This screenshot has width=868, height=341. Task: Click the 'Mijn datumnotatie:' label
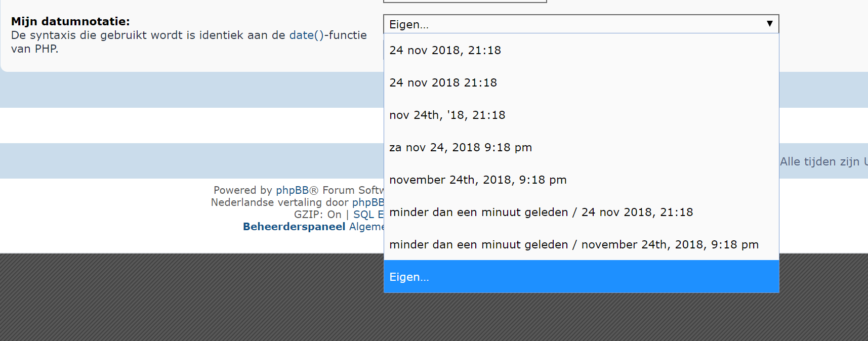pos(70,21)
